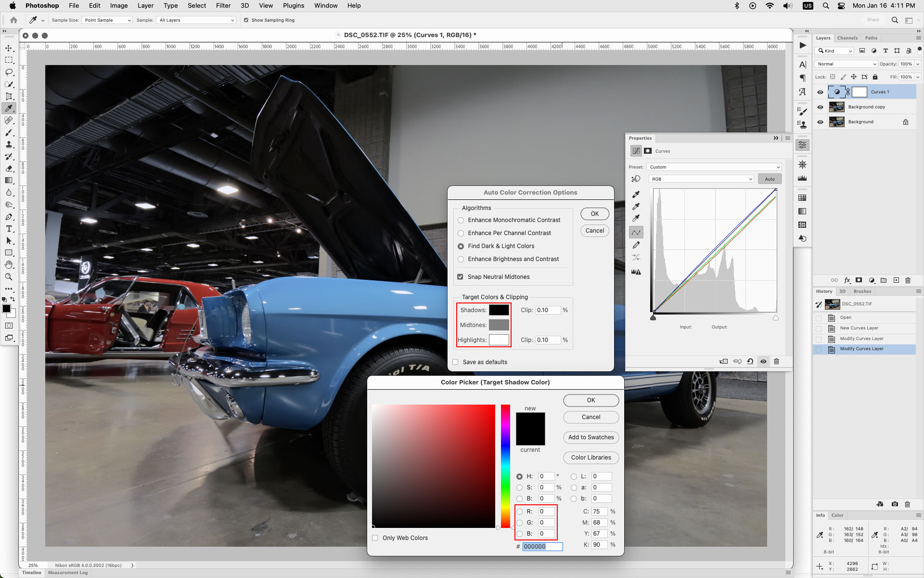Viewport: 924px width, 578px height.
Task: Click the Add to Swatches button
Action: point(590,437)
